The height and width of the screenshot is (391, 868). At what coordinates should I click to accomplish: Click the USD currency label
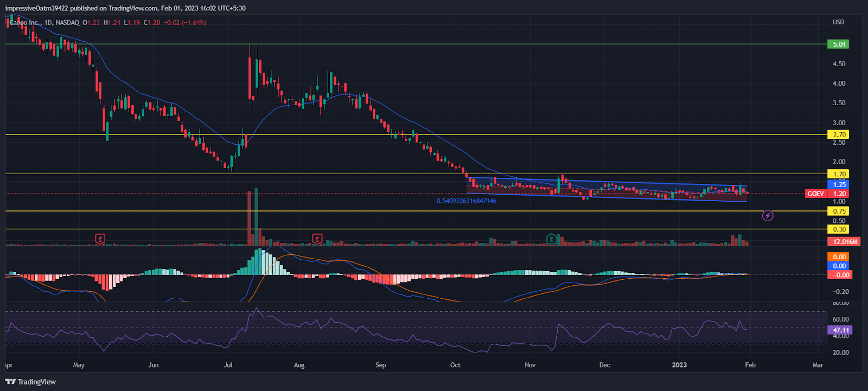pyautogui.click(x=838, y=22)
